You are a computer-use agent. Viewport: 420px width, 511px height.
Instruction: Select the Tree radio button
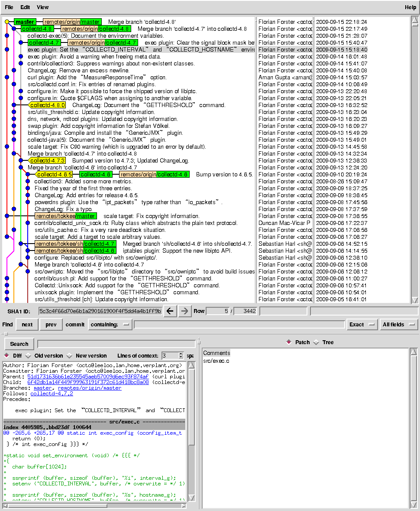pyautogui.click(x=316, y=342)
